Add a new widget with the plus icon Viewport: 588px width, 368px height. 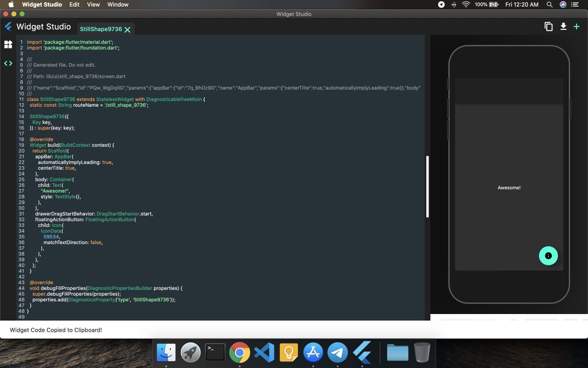pyautogui.click(x=577, y=26)
